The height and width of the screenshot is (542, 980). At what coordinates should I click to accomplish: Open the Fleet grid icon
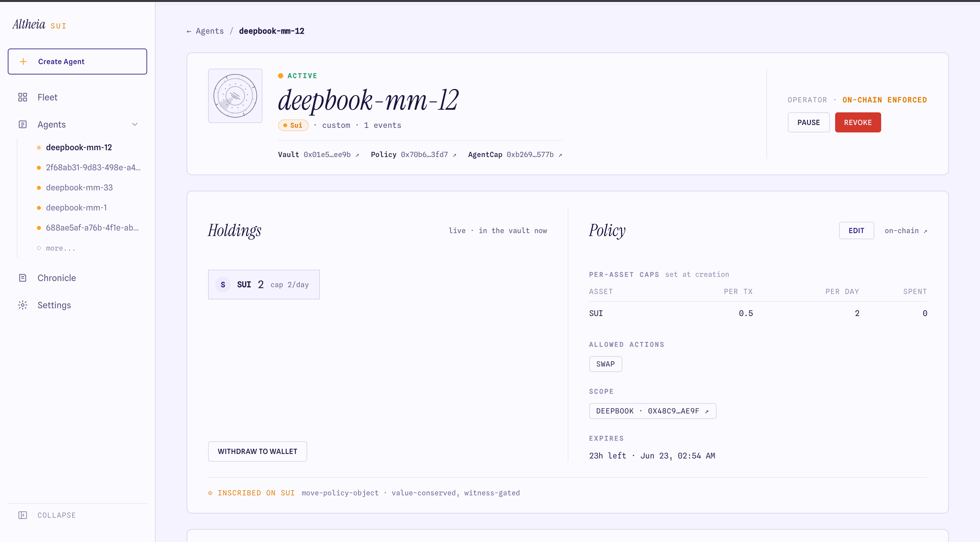coord(22,97)
